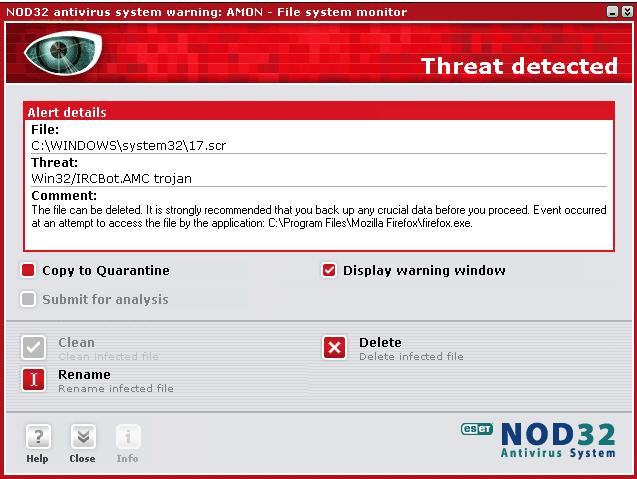Click 'Display warning window' label text
637x479 pixels.
coord(424,271)
